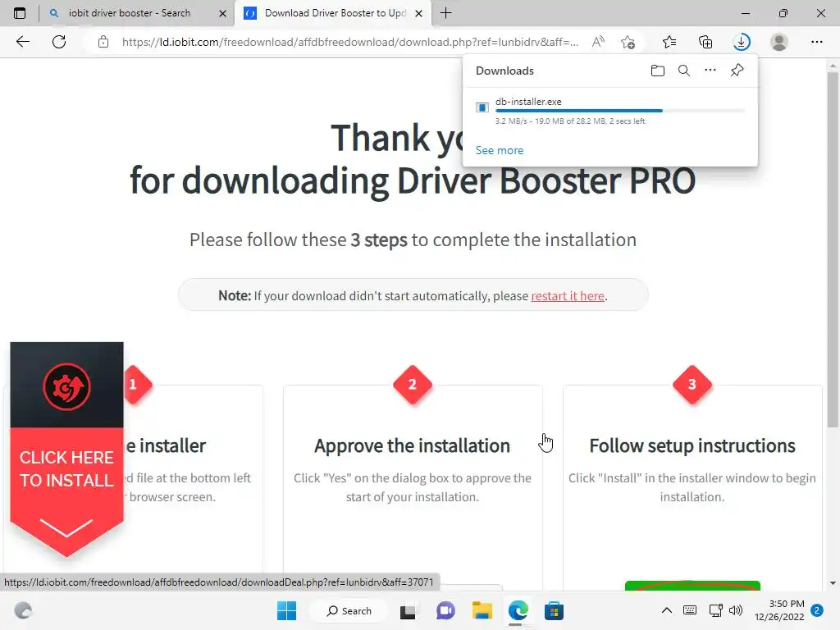Image resolution: width=840 pixels, height=630 pixels.
Task: Select the db-installer.exe file icon
Action: (482, 107)
